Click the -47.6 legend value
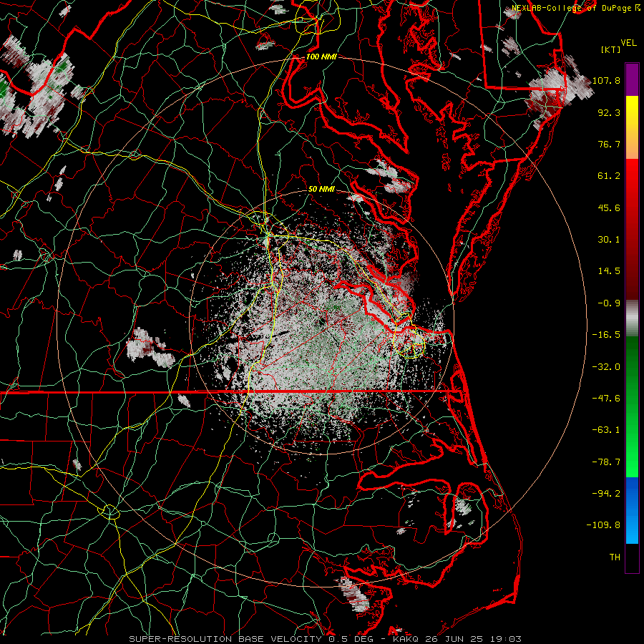The height and width of the screenshot is (644, 644). tap(606, 398)
